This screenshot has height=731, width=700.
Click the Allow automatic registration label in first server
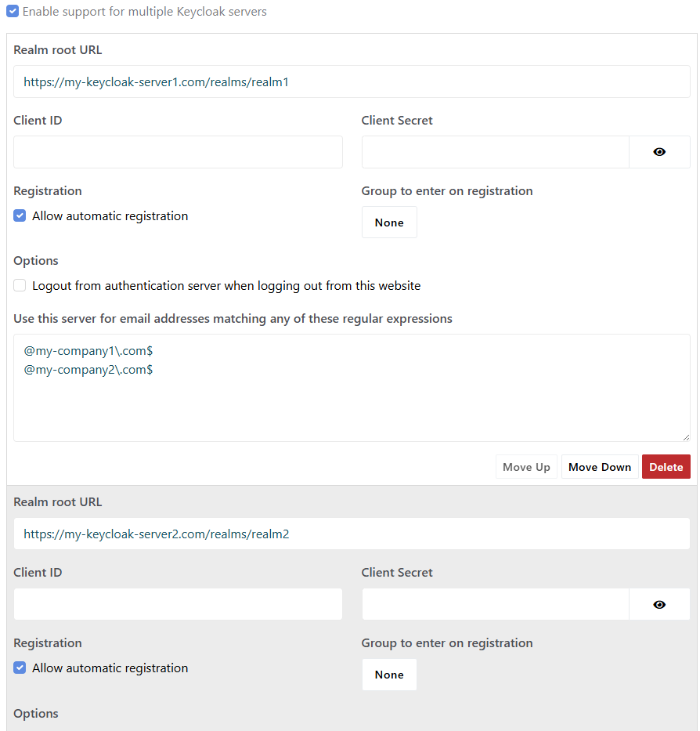110,215
